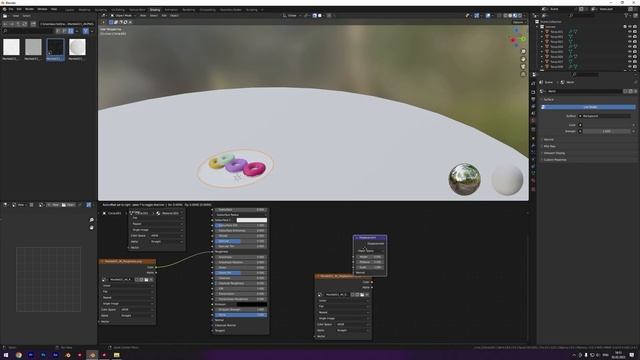Toggle camera view with the viewport camera icon
Image resolution: width=640 pixels, height=360 pixels.
point(523,66)
